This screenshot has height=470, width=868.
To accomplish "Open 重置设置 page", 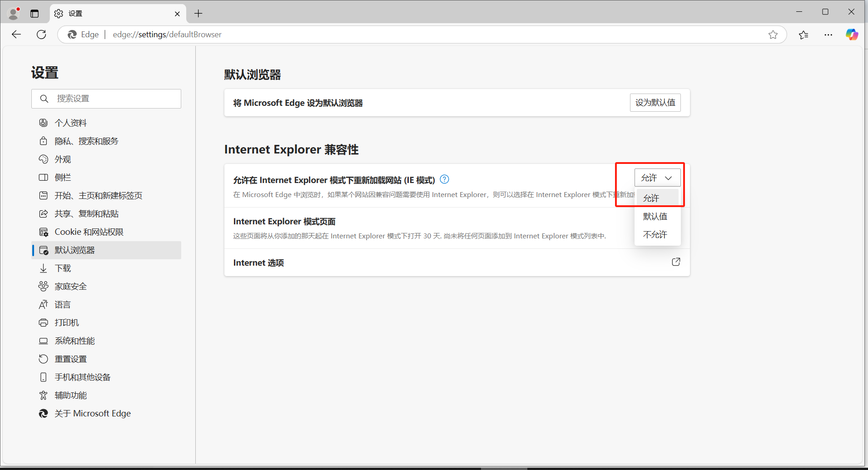I will [x=106, y=359].
